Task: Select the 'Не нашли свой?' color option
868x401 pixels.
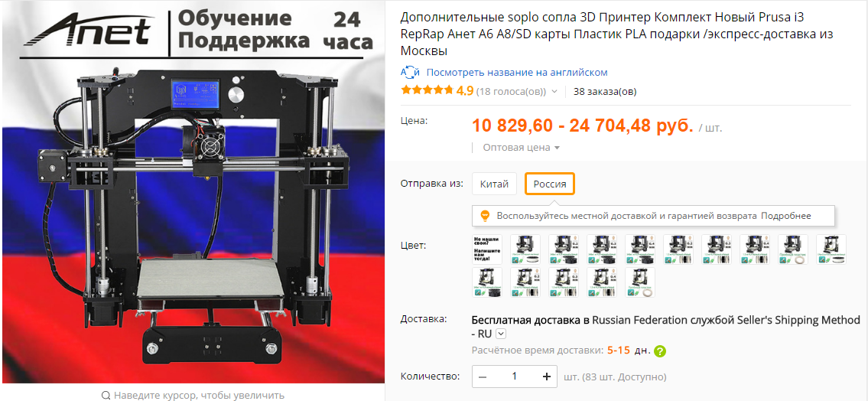Action: point(487,249)
